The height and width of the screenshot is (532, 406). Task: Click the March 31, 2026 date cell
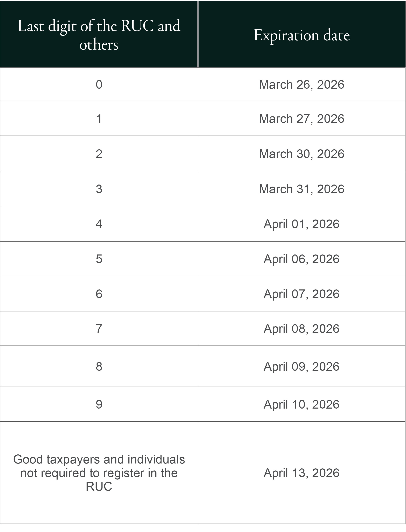point(302,189)
